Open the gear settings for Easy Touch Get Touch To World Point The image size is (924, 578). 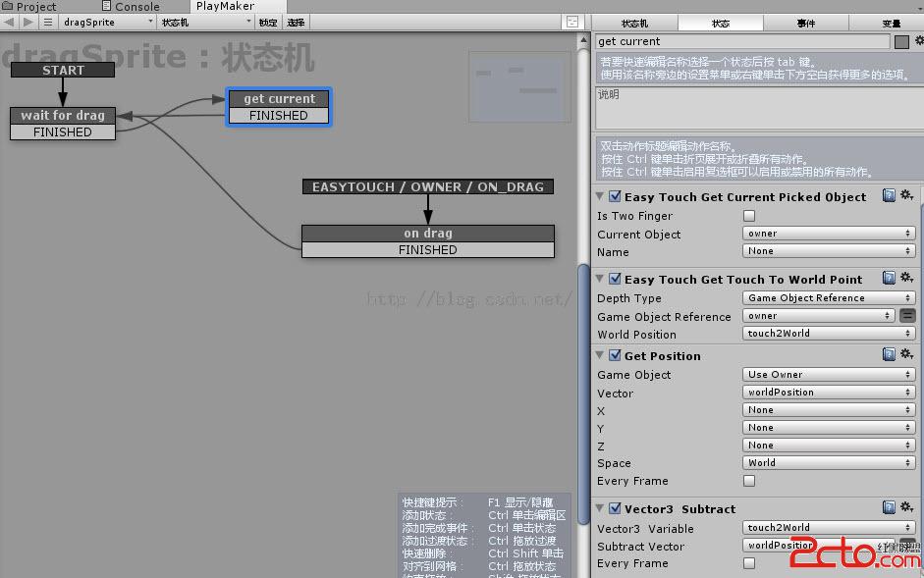(x=906, y=278)
